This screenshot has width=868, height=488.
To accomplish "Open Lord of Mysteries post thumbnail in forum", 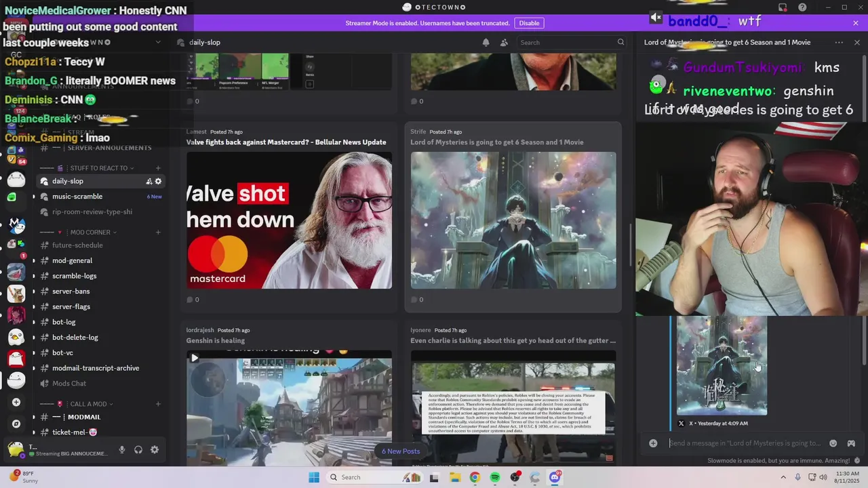I will tap(513, 220).
